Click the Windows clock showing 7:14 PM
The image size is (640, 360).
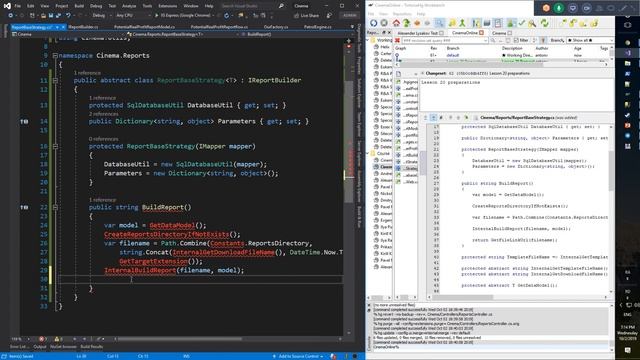pyautogui.click(x=627, y=333)
